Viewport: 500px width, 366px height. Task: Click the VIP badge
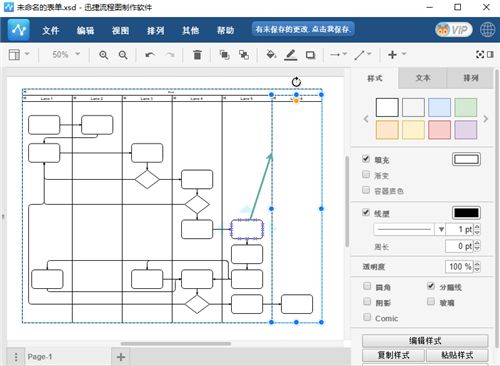tap(454, 30)
